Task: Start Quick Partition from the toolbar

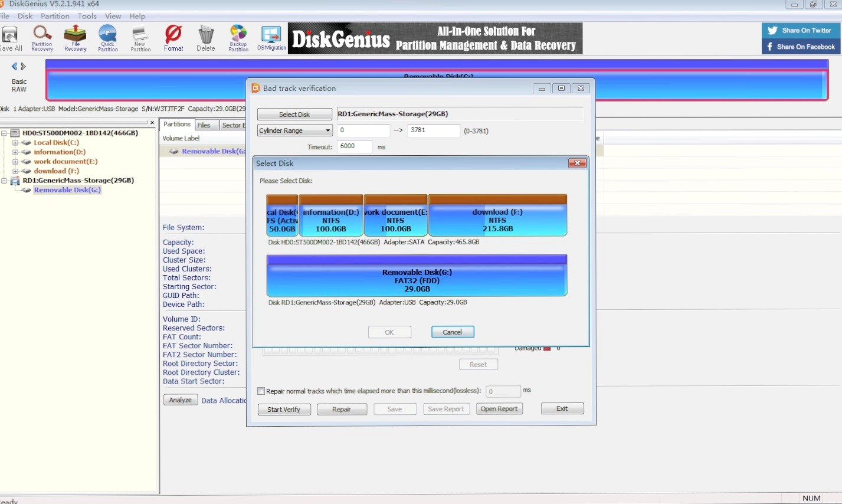Action: [108, 38]
